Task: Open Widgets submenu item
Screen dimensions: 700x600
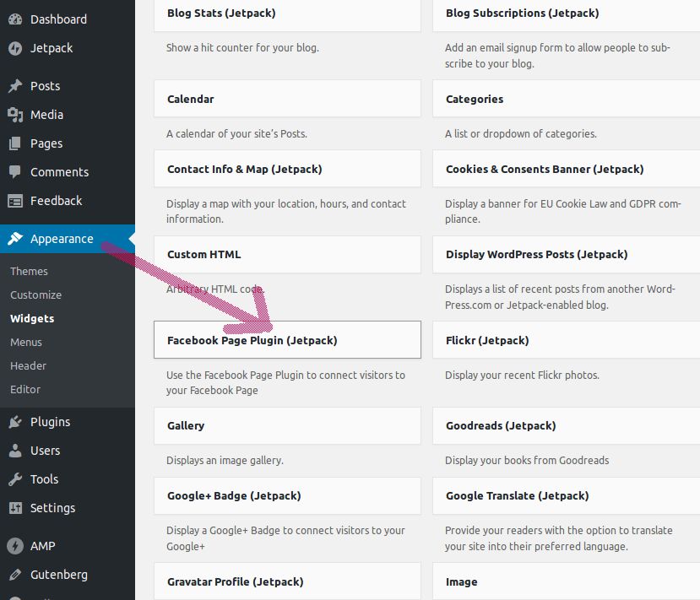Action: click(x=32, y=318)
